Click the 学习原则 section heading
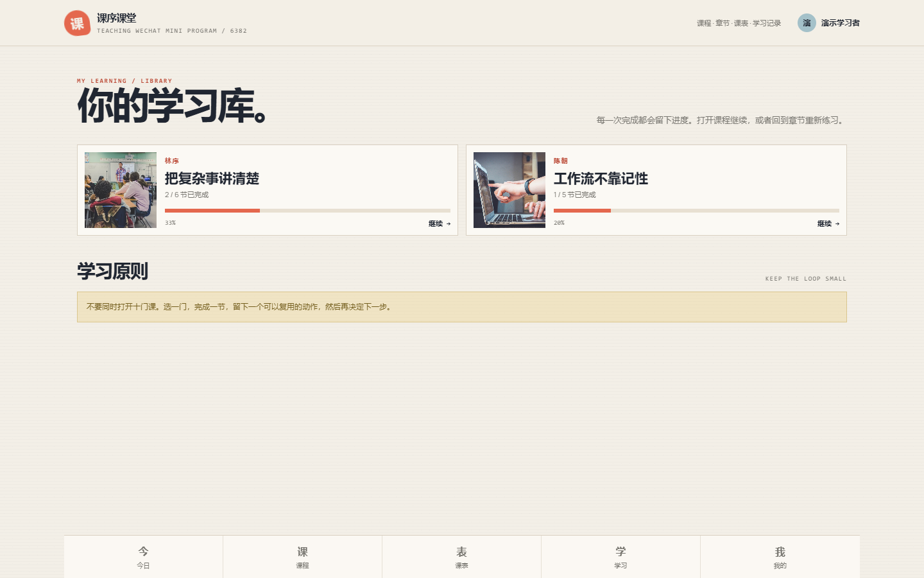The image size is (924, 578). point(113,271)
